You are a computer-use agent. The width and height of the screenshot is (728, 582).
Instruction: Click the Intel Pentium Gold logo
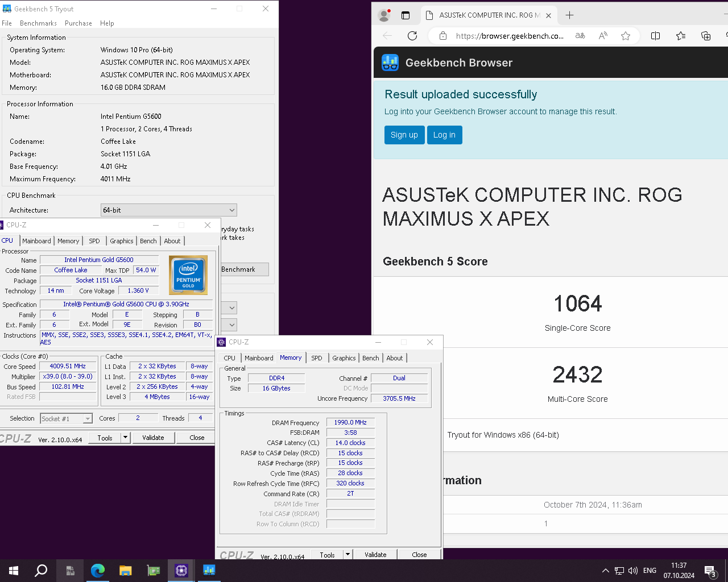188,275
